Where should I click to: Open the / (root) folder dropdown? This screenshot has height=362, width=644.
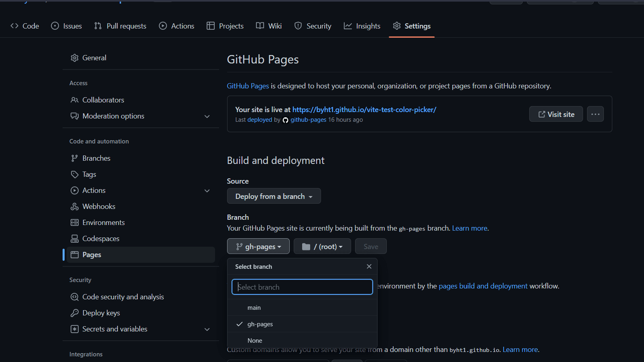tap(322, 246)
